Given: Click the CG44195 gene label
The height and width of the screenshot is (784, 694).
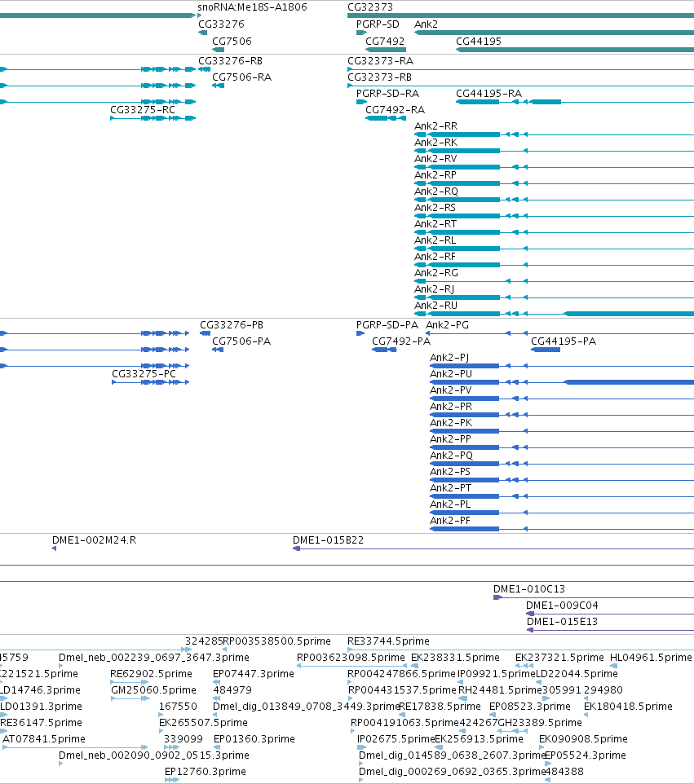Looking at the screenshot, I should pyautogui.click(x=479, y=41).
